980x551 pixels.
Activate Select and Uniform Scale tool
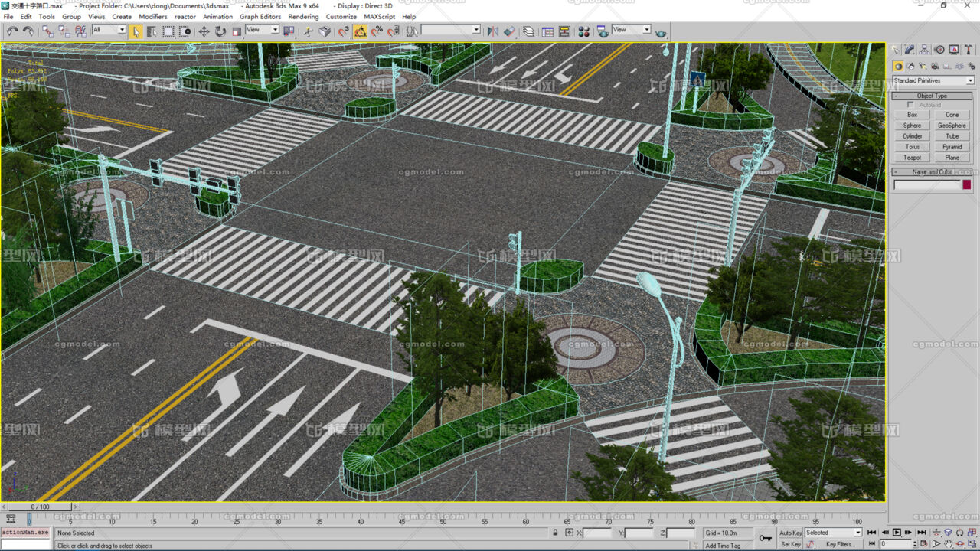point(237,31)
